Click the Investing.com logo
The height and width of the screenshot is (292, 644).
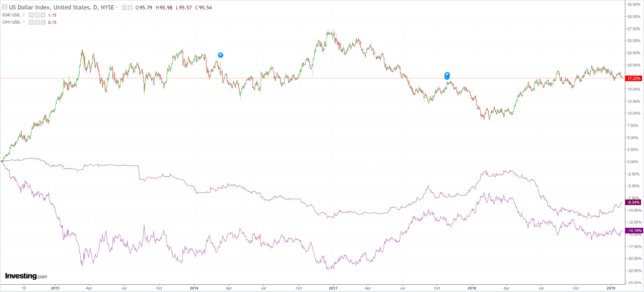point(26,276)
